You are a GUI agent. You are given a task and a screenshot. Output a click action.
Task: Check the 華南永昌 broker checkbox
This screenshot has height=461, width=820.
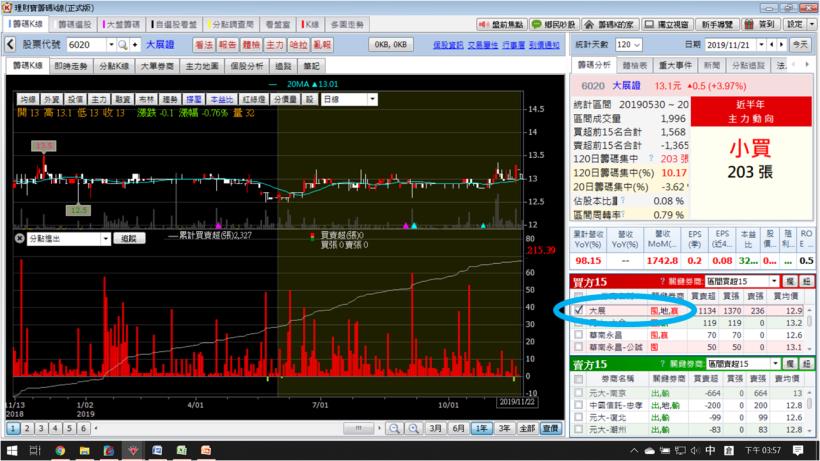tap(579, 335)
